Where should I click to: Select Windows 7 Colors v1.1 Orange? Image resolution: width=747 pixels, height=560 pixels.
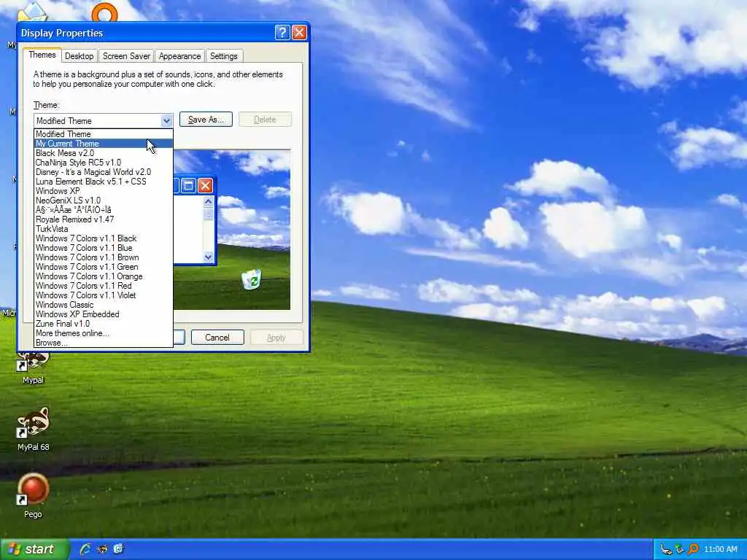[104, 276]
